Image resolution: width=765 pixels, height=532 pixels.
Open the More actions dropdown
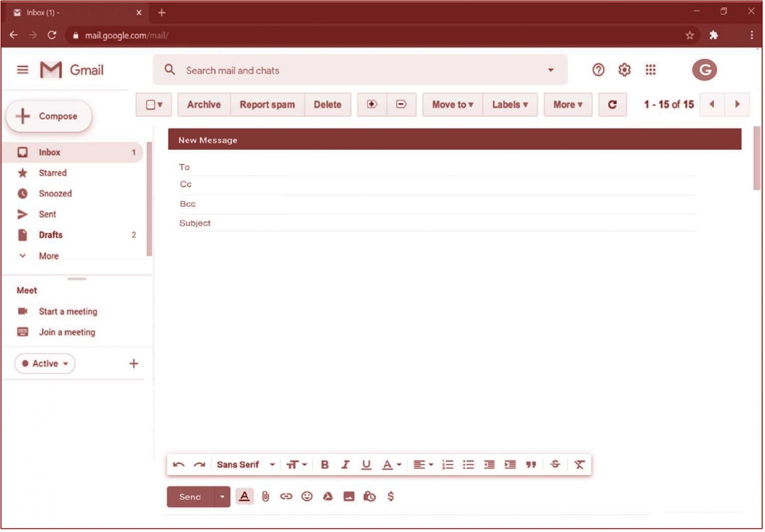point(568,105)
